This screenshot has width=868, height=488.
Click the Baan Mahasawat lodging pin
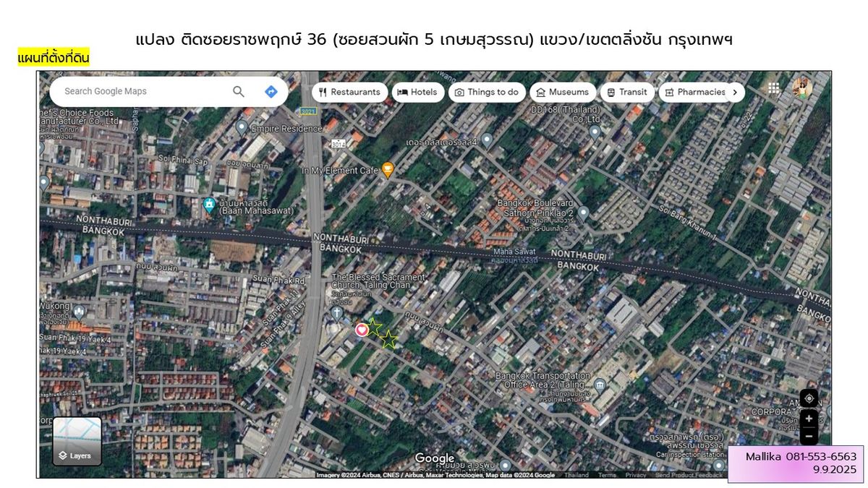[209, 205]
